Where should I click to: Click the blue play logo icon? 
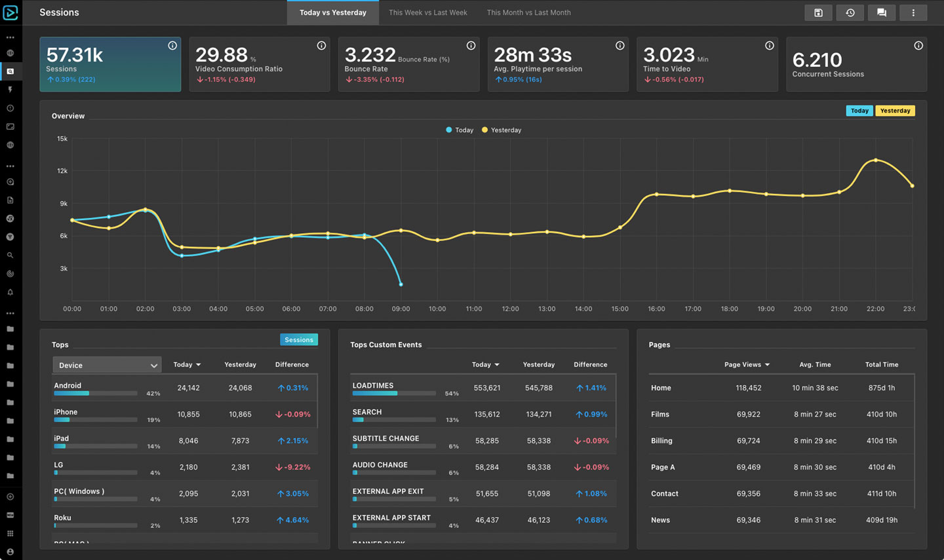10,12
